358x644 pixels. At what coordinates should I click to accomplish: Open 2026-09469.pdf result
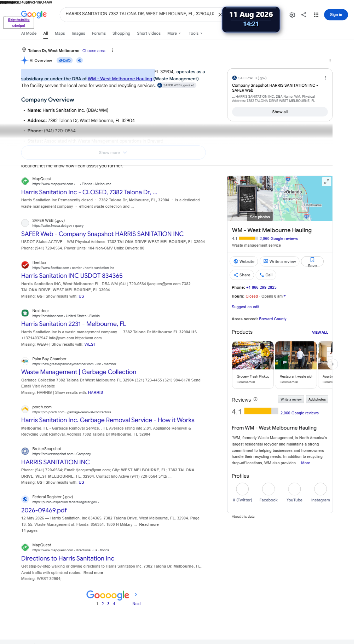pos(44,510)
